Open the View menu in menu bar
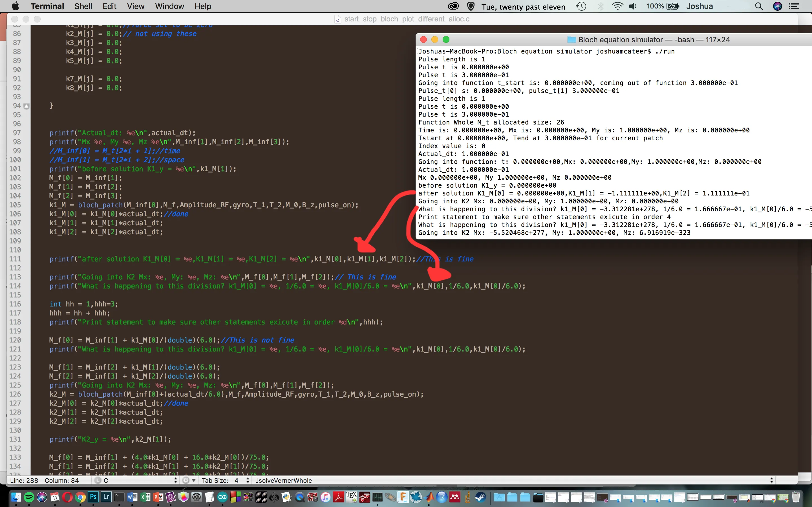 (136, 6)
